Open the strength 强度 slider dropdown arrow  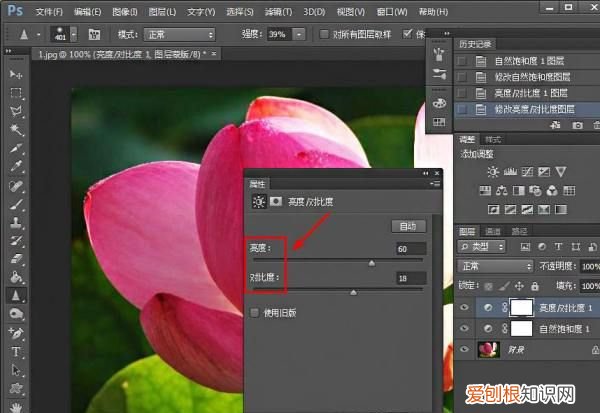click(x=299, y=35)
